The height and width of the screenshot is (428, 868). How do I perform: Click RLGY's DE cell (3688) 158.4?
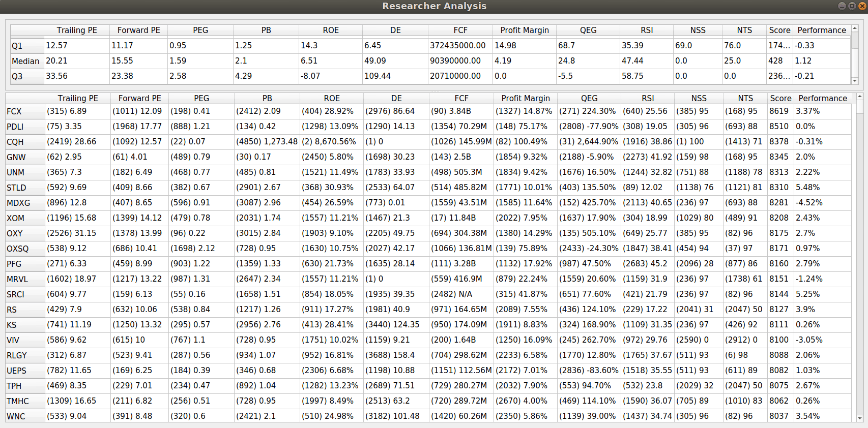click(x=396, y=355)
